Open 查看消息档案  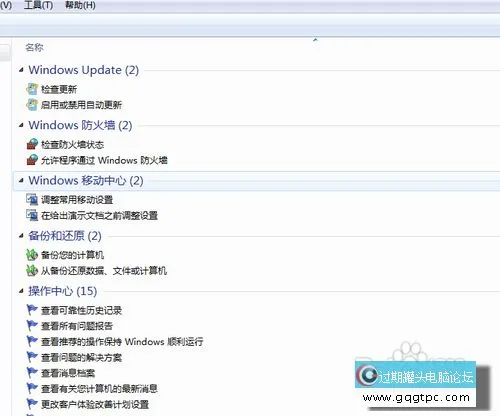(x=68, y=373)
